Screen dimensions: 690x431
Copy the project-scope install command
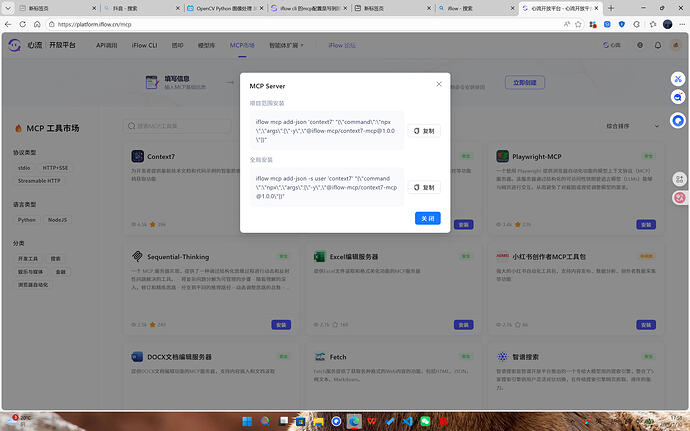click(424, 131)
